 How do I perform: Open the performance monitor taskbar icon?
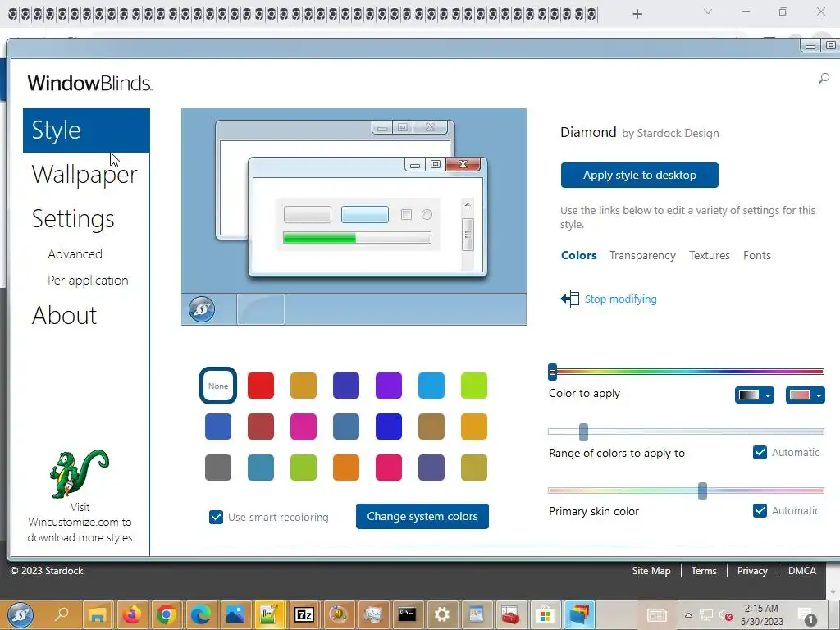pyautogui.click(x=373, y=615)
